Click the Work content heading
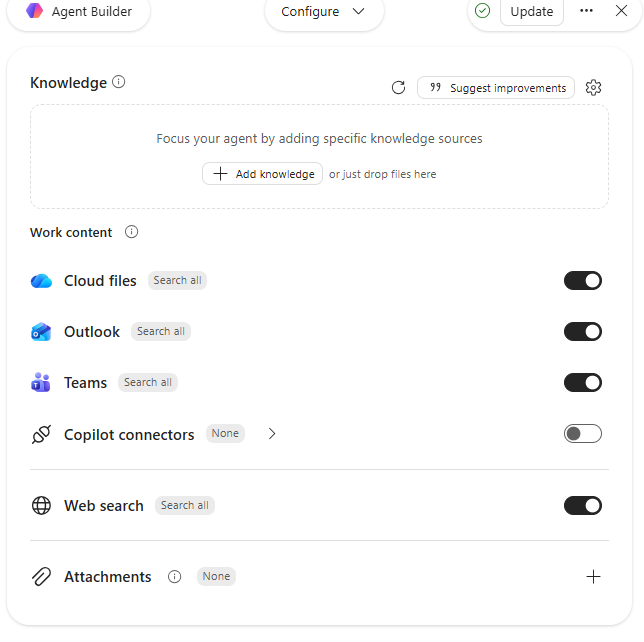 71,232
